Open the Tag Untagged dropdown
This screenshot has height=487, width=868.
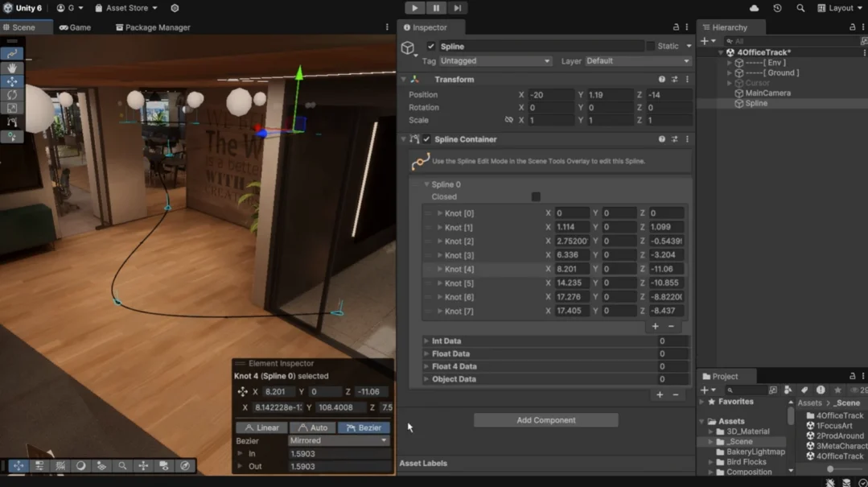(x=495, y=61)
